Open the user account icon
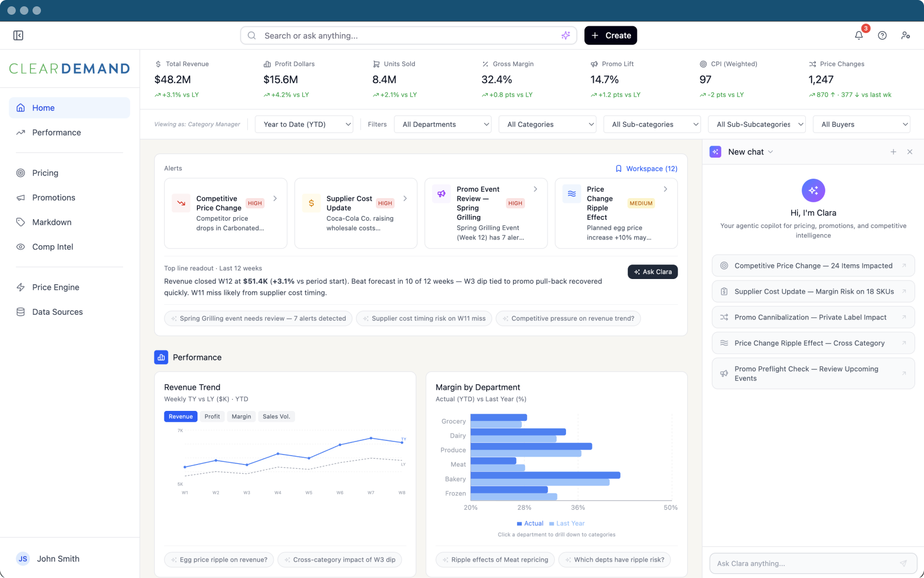Image resolution: width=924 pixels, height=578 pixels. (x=905, y=35)
